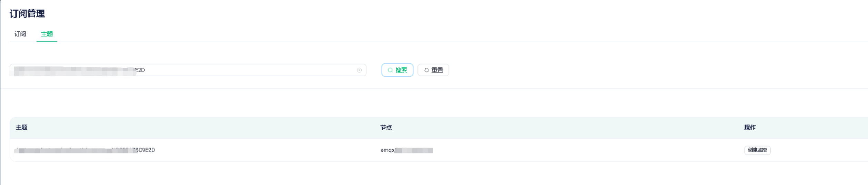Click the 主题 column header

click(21, 128)
